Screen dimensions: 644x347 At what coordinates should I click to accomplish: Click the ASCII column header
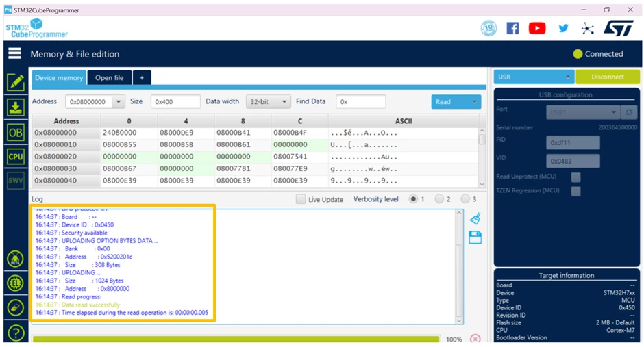404,121
